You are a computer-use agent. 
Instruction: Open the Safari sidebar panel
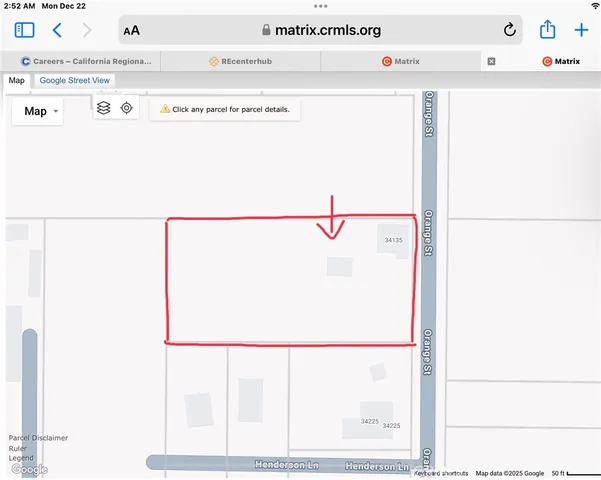coord(25,30)
